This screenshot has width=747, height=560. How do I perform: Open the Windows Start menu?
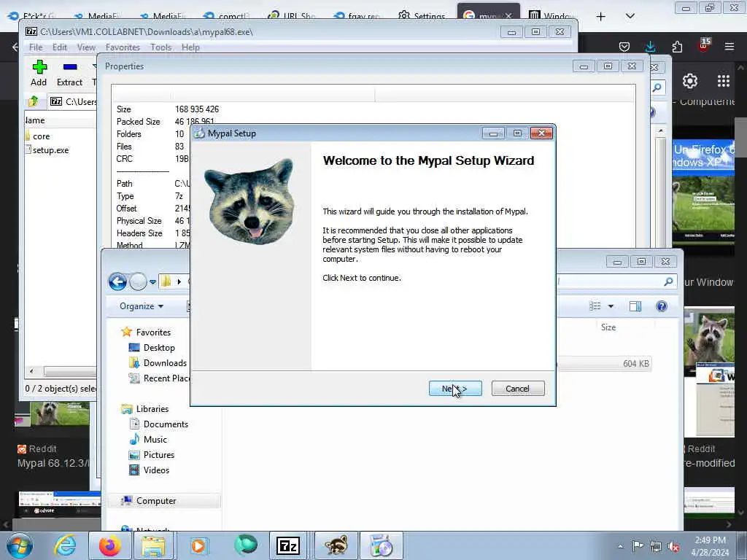click(x=20, y=545)
